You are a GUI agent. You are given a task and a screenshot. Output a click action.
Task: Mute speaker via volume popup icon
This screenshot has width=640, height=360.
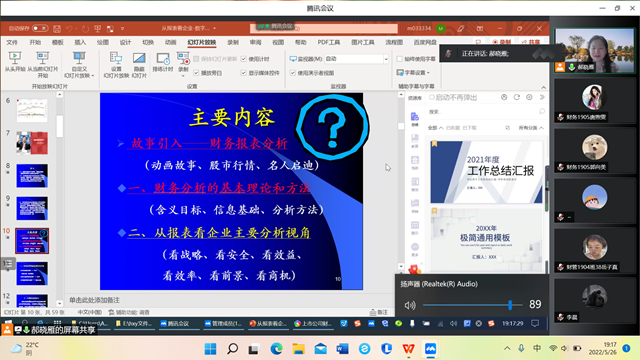coord(410,305)
